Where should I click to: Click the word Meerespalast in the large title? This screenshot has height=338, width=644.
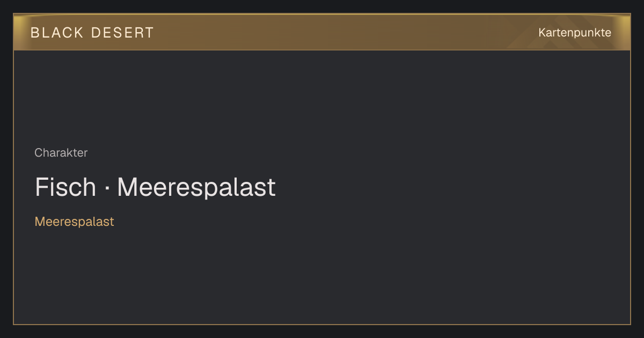196,187
